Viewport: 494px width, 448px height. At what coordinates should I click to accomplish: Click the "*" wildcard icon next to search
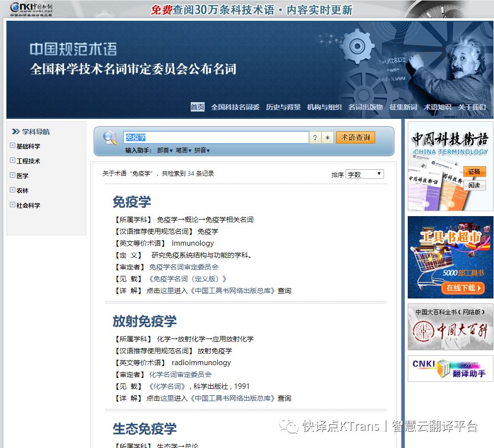[x=326, y=138]
